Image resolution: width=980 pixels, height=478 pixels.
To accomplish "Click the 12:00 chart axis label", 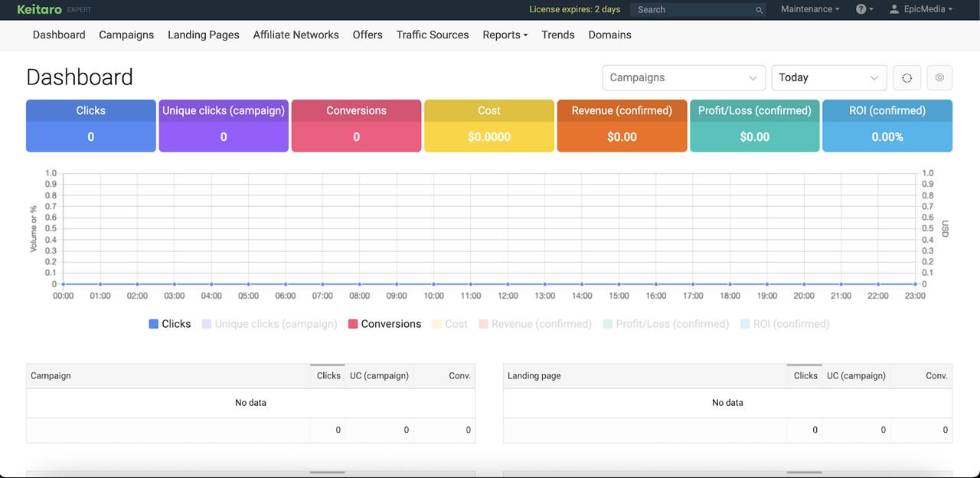I will tap(508, 296).
